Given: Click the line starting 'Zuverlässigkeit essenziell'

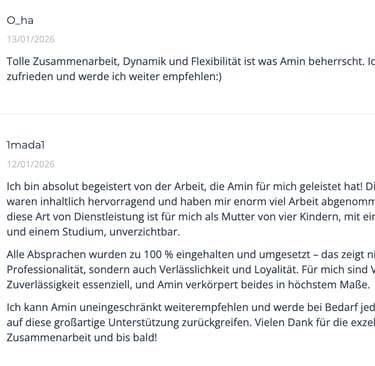Looking at the screenshot, I should pos(188,285).
